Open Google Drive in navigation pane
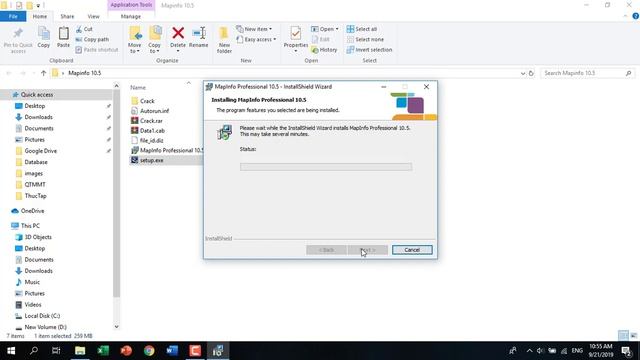The image size is (640, 360). 40,151
